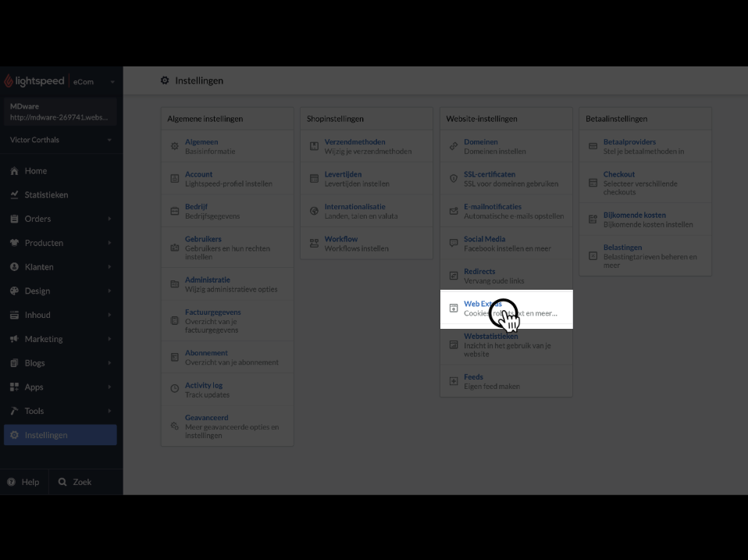Click the Domeinen link icon

tap(454, 146)
